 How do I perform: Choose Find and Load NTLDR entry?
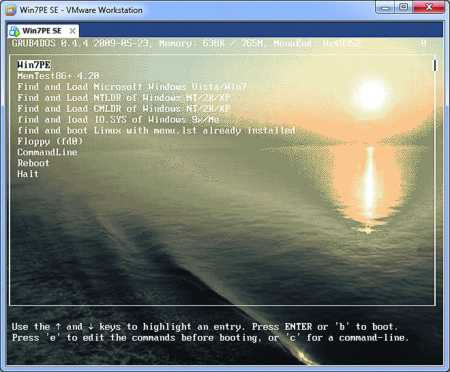click(124, 98)
